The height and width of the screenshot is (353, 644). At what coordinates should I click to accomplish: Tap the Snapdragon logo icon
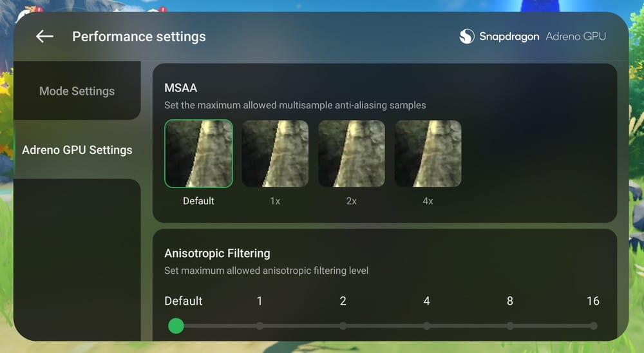[x=466, y=37]
